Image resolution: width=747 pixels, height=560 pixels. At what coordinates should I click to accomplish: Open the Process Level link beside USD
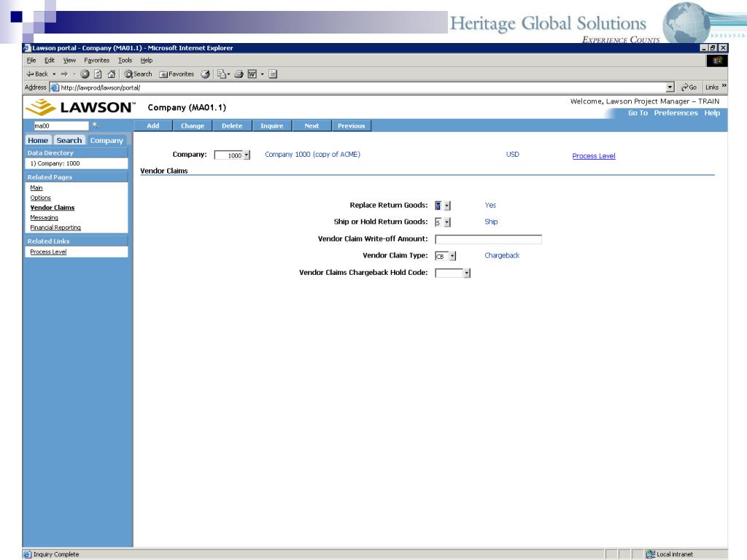coord(594,156)
